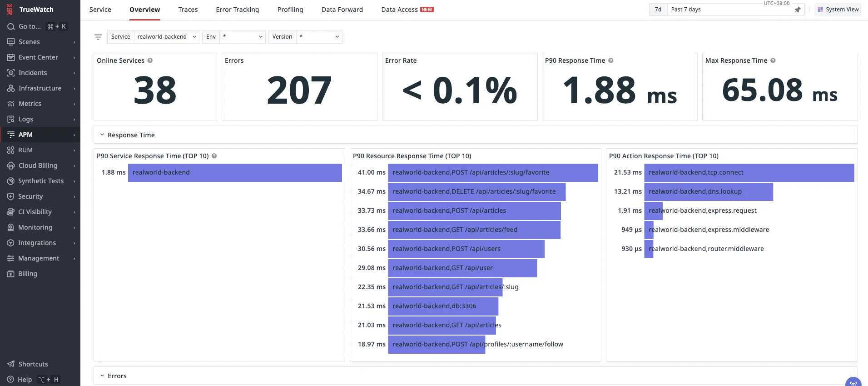The height and width of the screenshot is (386, 868).
Task: Open the Help menu item
Action: point(25,380)
